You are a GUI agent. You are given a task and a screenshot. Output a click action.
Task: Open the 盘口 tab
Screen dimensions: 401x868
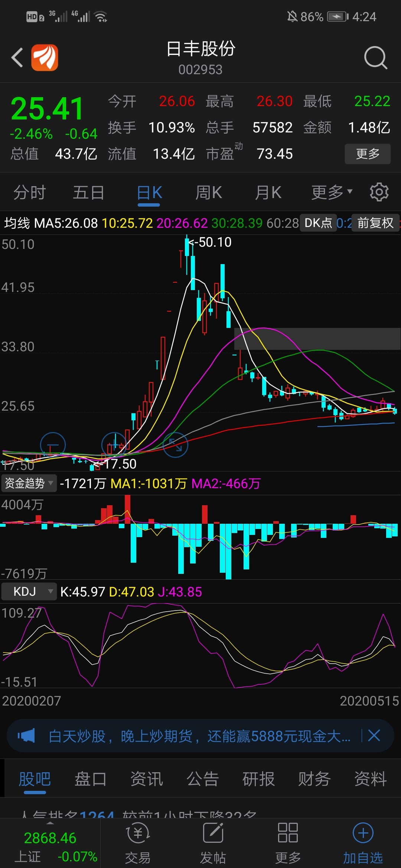coord(91,779)
